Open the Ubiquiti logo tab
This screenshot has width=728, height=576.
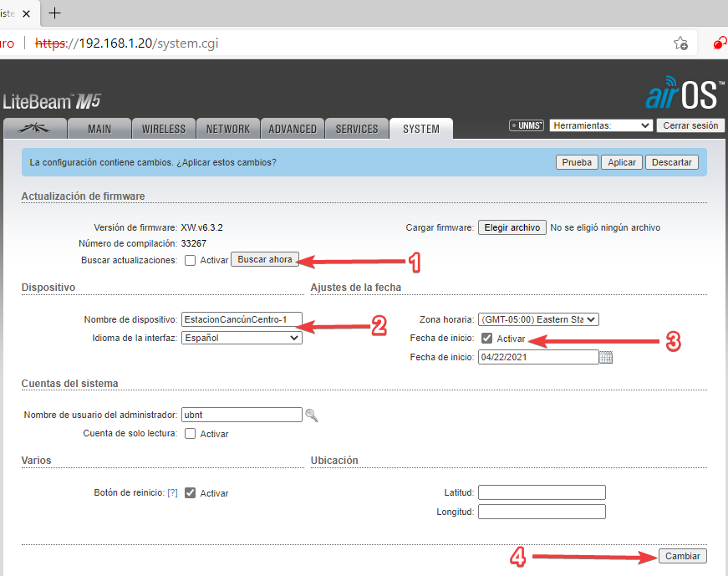pos(33,129)
